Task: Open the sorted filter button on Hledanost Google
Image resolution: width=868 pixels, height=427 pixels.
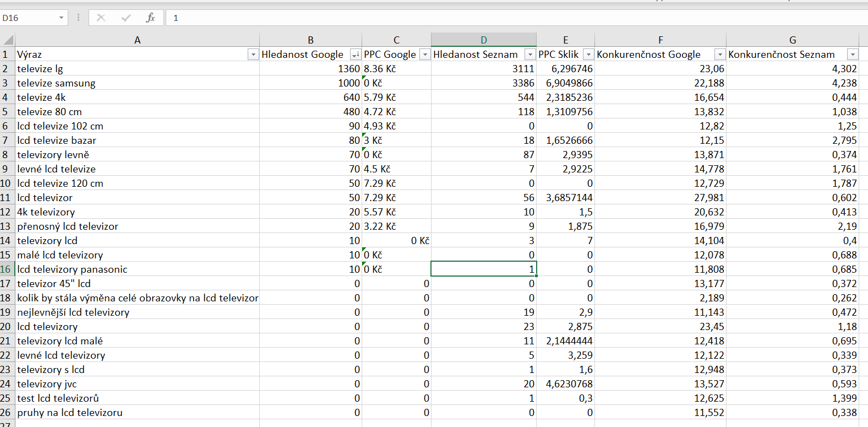Action: coord(355,55)
